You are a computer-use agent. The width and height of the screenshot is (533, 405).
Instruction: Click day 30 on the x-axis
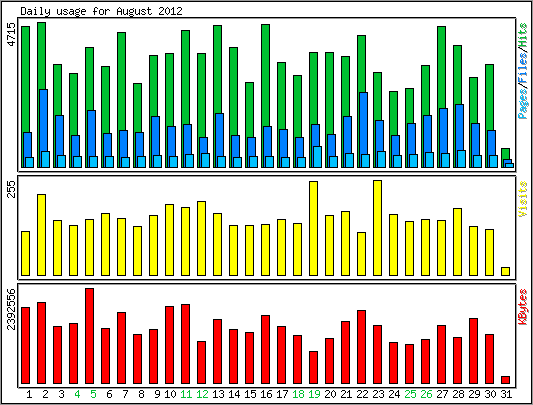point(490,394)
